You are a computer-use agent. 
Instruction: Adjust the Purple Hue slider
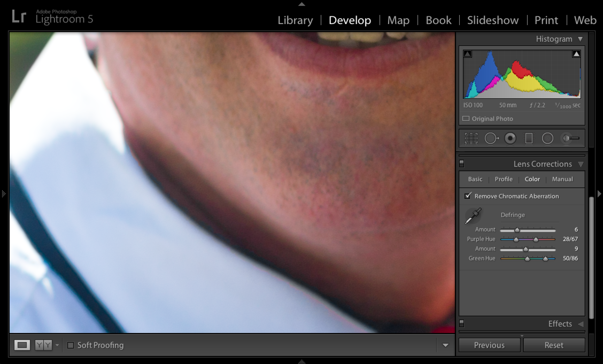point(516,239)
